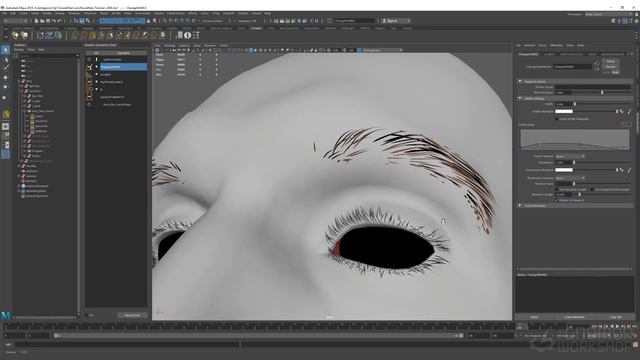Click the paint-brush icon beside the lower white swatch
This screenshot has width=640, height=360.
click(629, 170)
